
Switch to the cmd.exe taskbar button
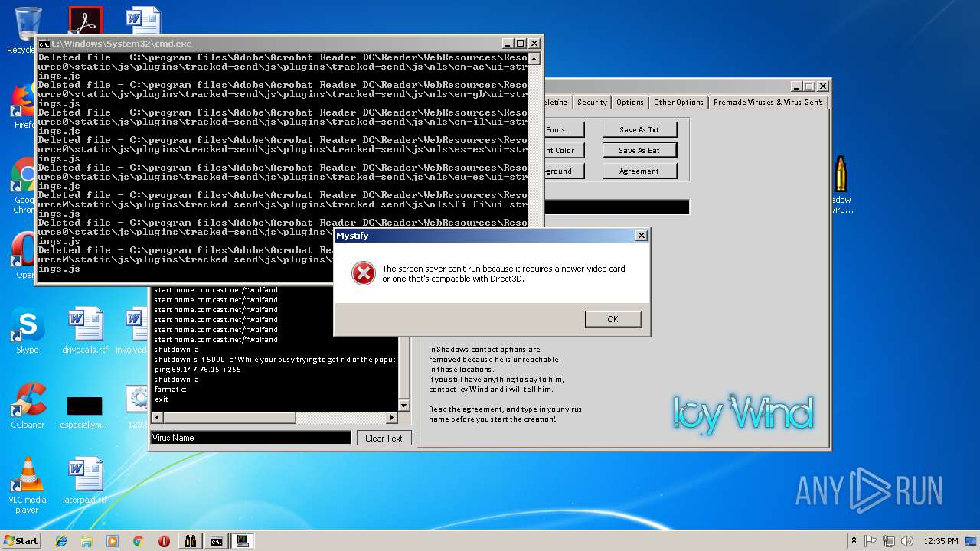(x=217, y=541)
